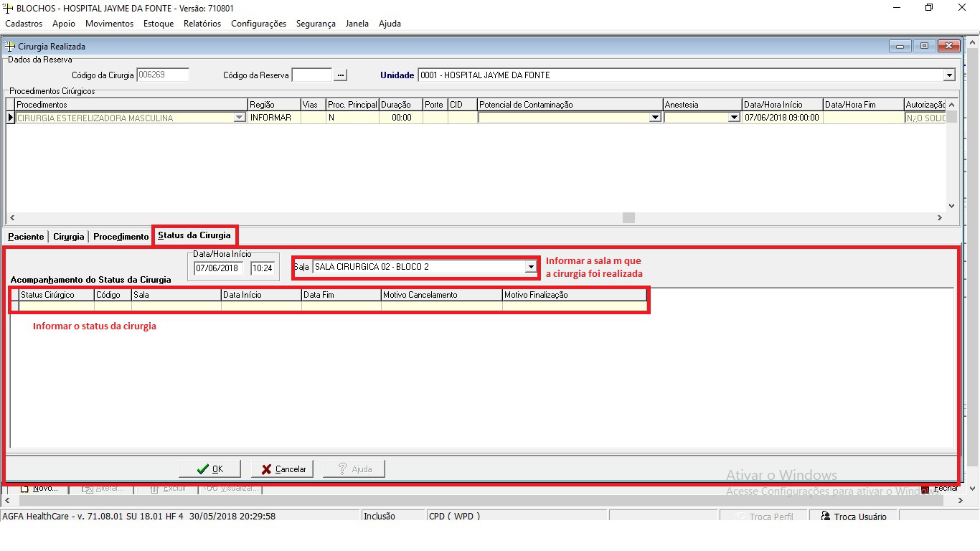Click the INFORMAR region cell
This screenshot has width=980, height=551.
tap(274, 118)
